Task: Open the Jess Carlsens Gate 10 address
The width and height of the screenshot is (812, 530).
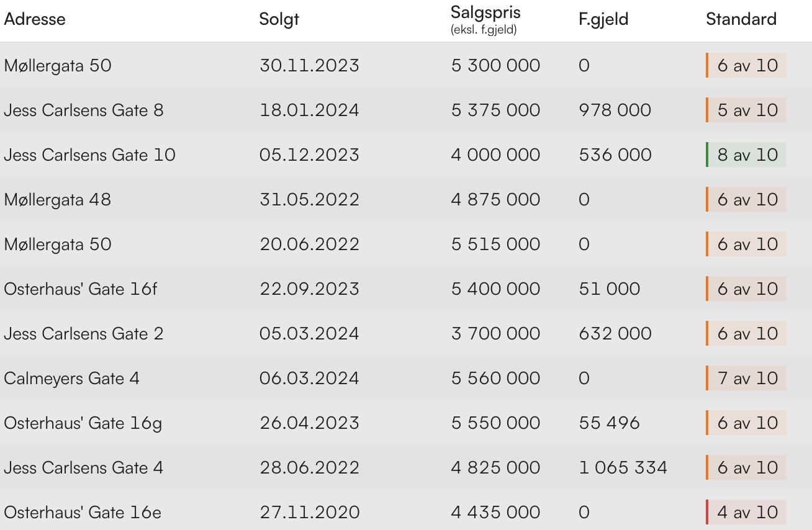Action: [90, 155]
